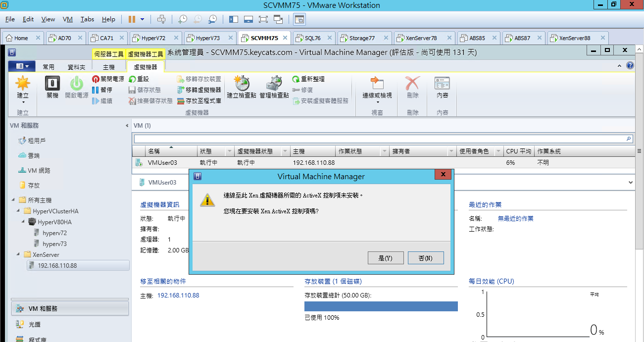Click the 內容 properties icon
Screen dimensions: 644x342
[x=442, y=83]
